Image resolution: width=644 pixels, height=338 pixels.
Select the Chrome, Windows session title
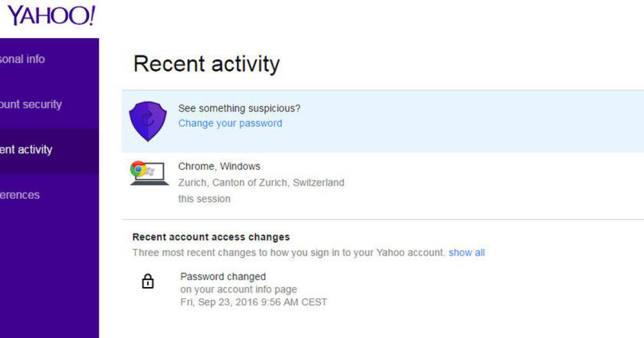point(219,166)
